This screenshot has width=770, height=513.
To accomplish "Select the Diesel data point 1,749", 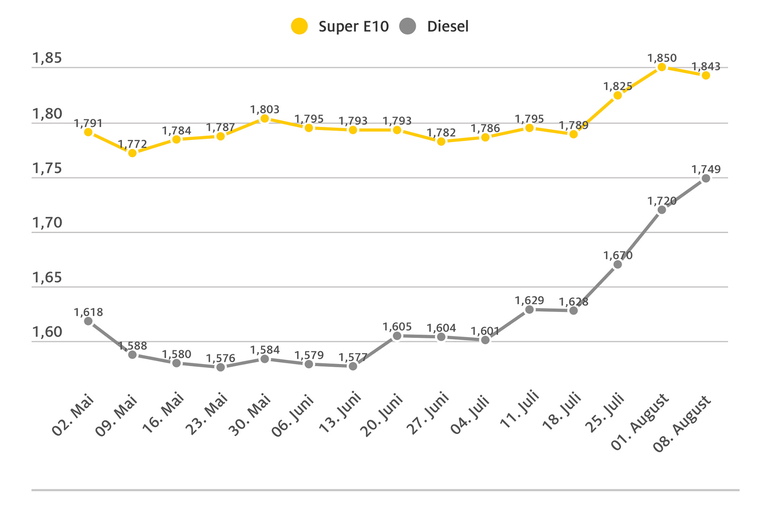I will (706, 178).
